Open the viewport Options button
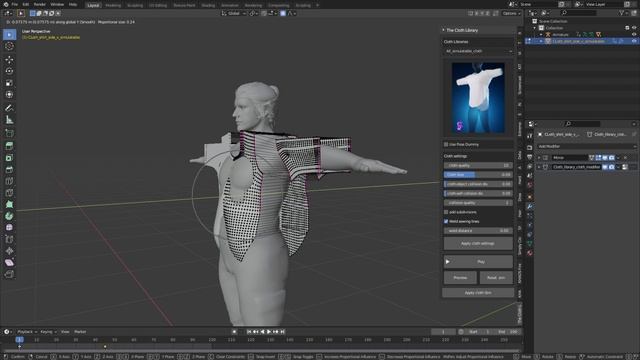 point(511,13)
